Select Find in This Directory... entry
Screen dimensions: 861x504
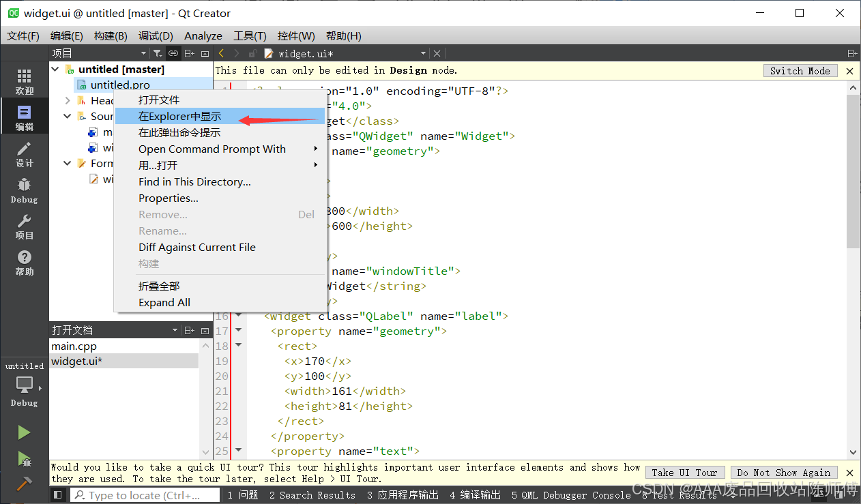pos(220,181)
